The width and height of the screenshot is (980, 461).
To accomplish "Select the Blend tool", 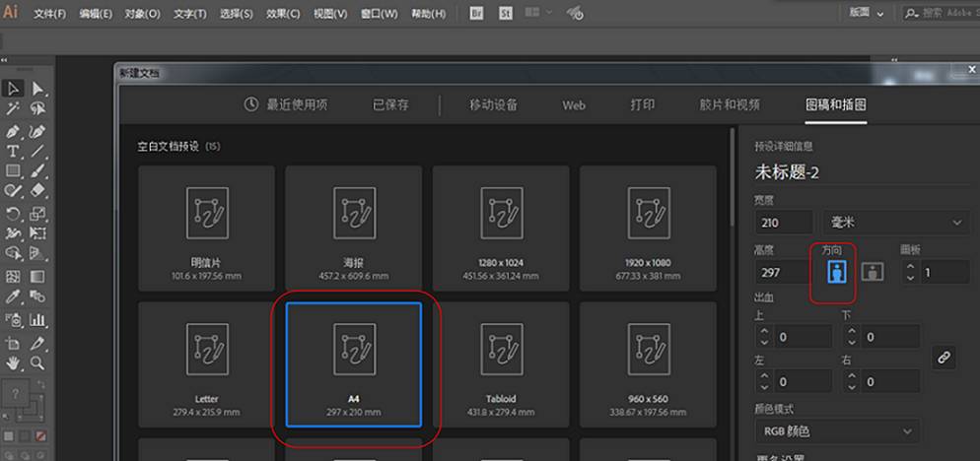I will tap(38, 296).
